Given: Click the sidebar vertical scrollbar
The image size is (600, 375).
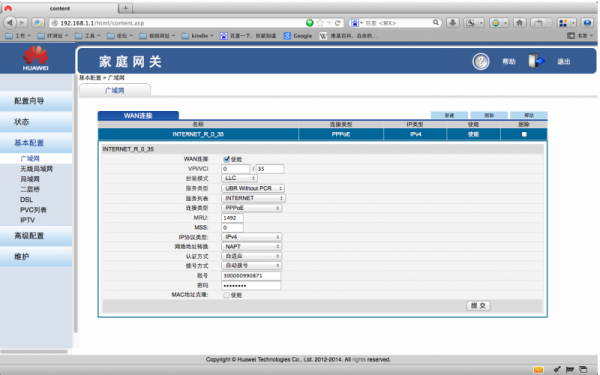Looking at the screenshot, I should 75,205.
